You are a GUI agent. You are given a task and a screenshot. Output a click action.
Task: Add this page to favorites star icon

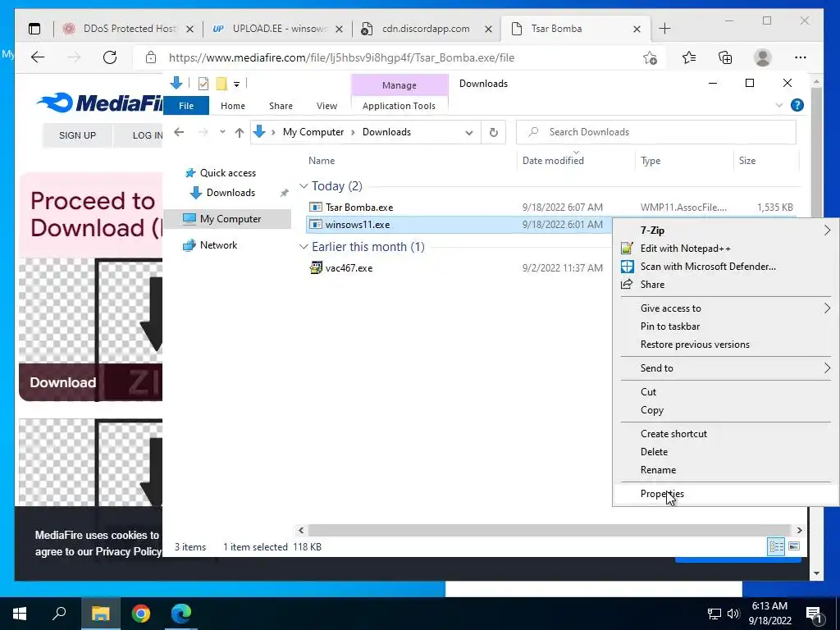click(x=650, y=57)
